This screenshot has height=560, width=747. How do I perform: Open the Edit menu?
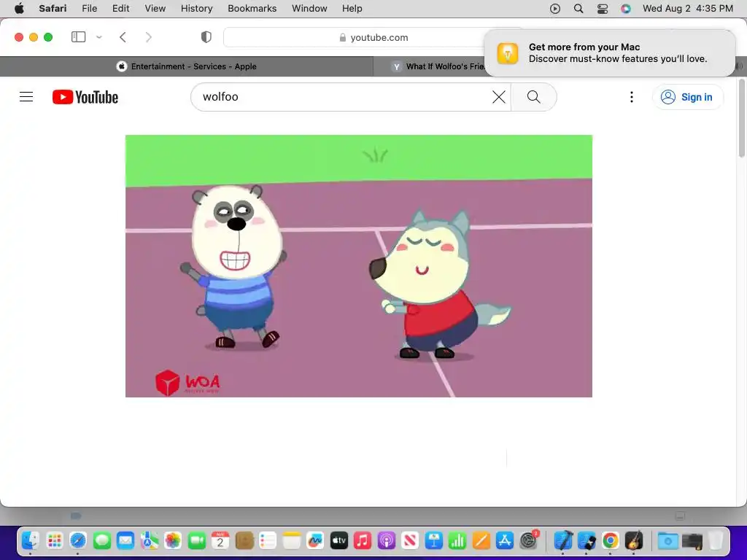[x=120, y=9]
